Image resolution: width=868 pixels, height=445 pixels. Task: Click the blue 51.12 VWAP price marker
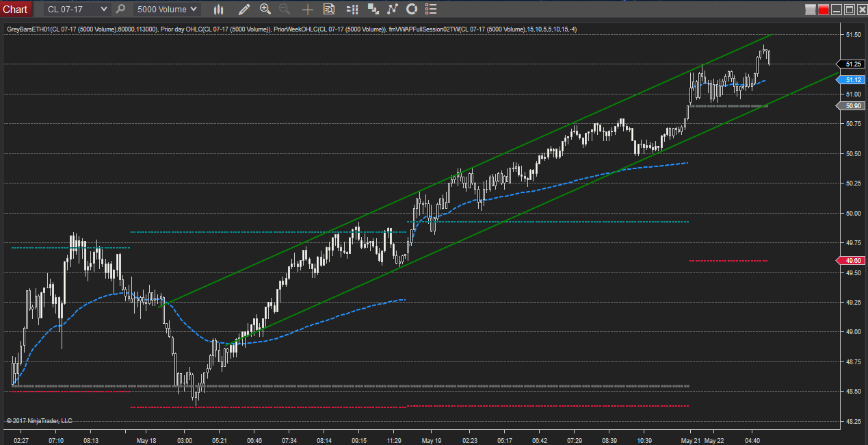coord(852,79)
